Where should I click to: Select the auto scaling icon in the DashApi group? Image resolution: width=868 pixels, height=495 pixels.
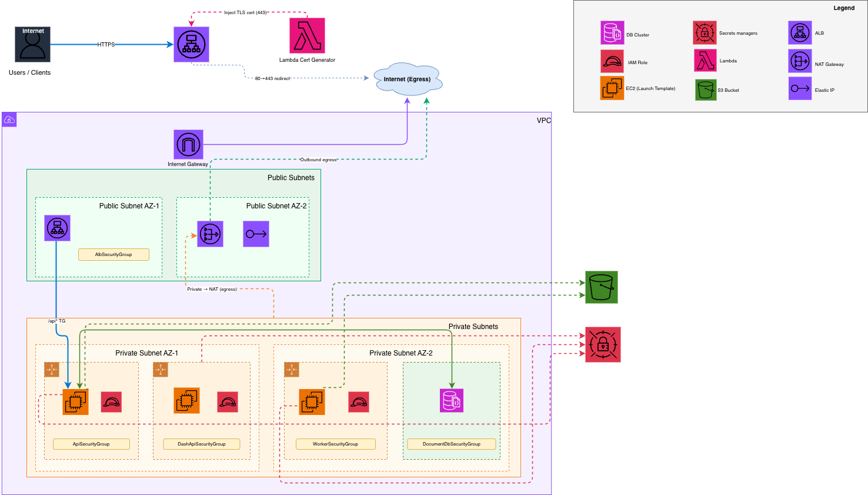tap(161, 370)
